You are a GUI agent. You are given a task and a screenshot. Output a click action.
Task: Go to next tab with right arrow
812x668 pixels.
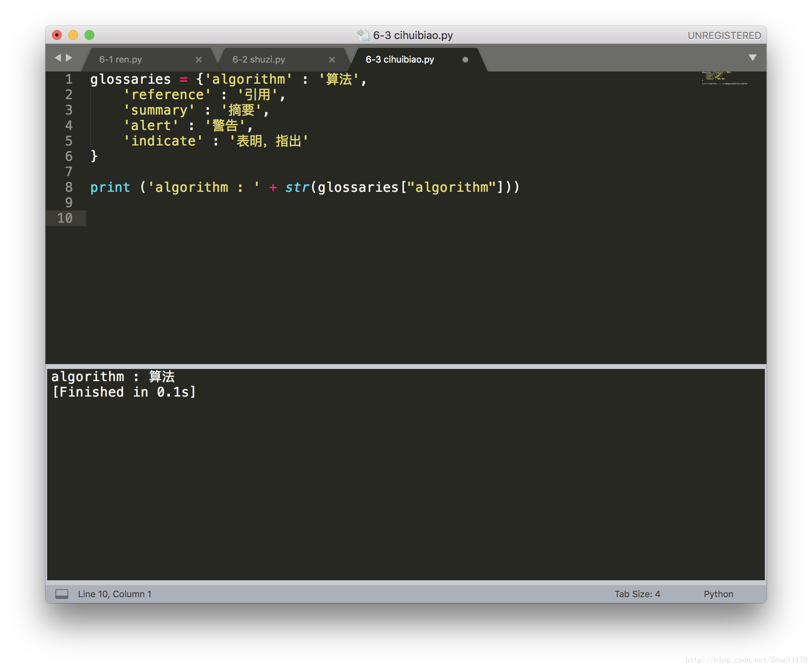[69, 58]
